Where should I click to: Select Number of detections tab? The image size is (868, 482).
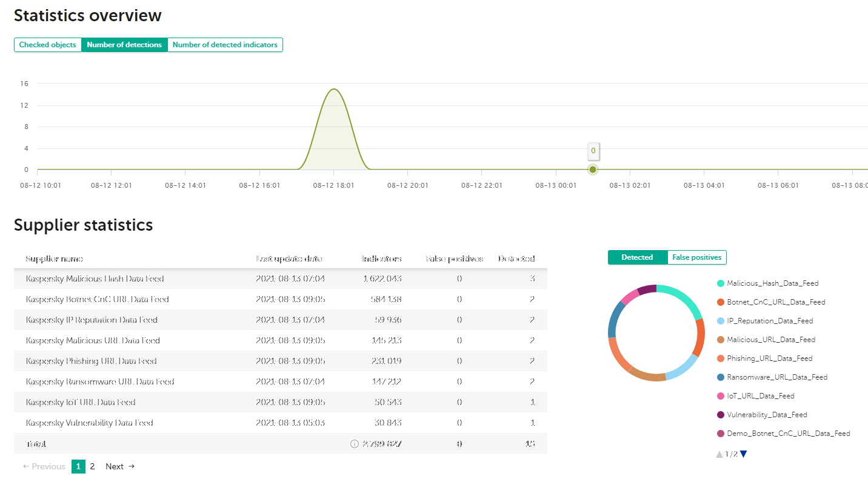[124, 45]
